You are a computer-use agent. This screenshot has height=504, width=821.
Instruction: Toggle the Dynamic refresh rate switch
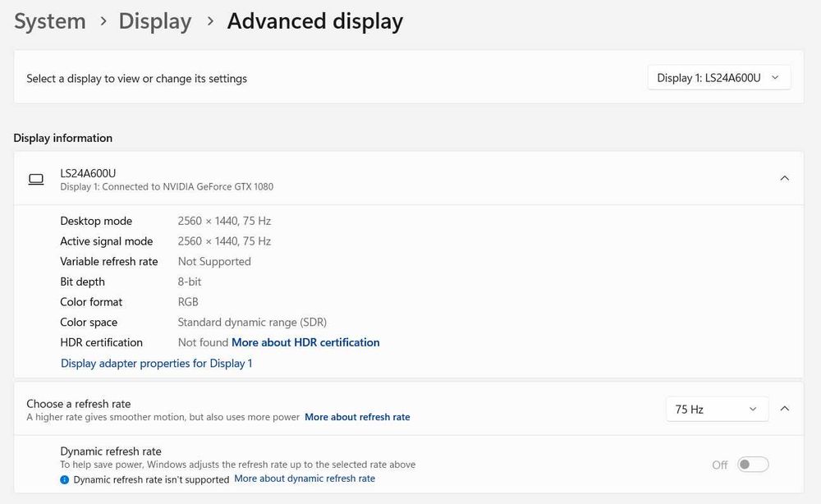[x=753, y=465]
